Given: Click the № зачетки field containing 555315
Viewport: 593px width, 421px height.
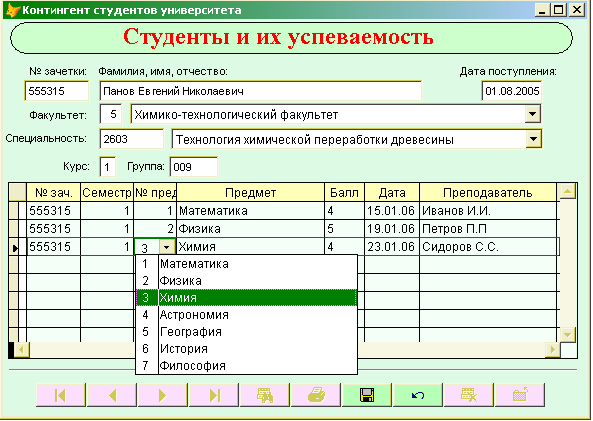Looking at the screenshot, I should (x=57, y=91).
